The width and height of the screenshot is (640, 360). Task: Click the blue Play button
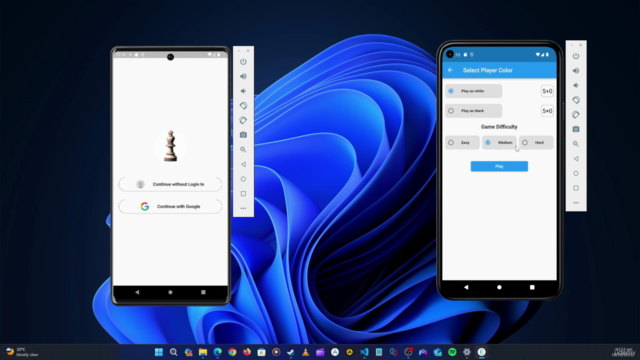499,166
